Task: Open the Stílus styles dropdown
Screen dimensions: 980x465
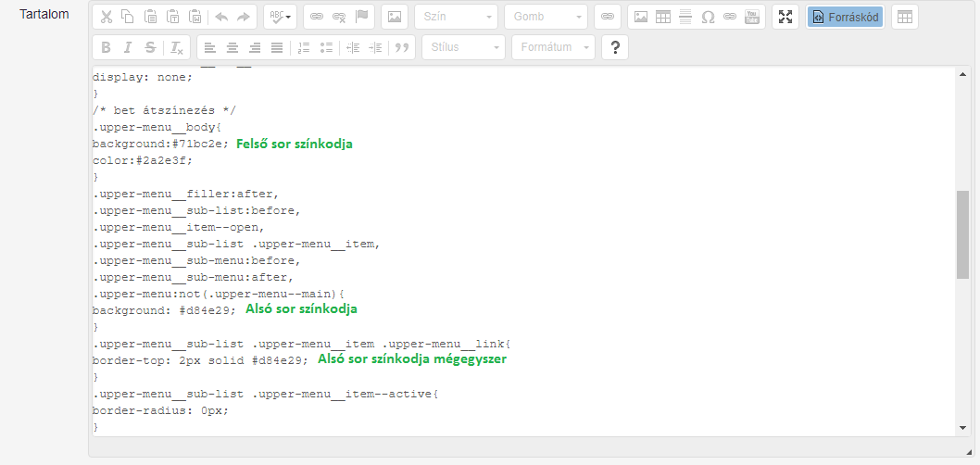Action: point(463,47)
